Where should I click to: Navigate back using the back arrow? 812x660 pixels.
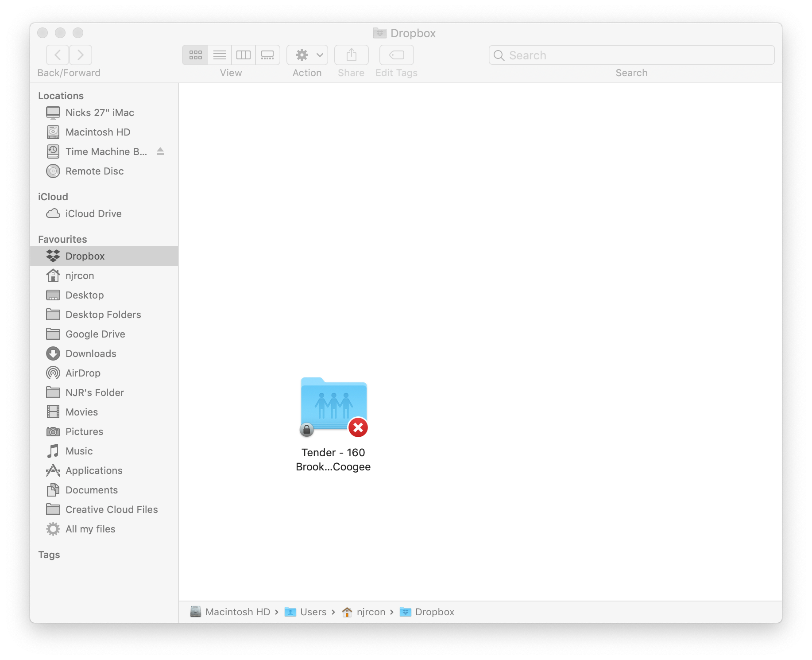57,55
